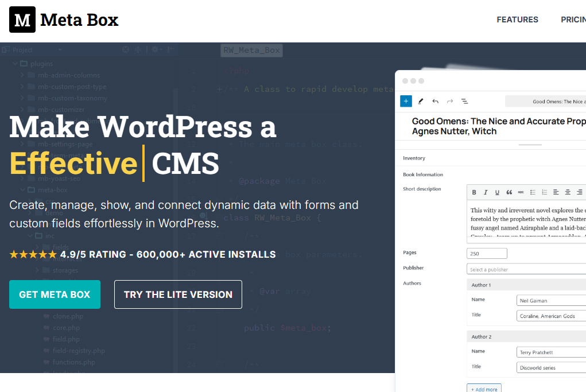Expand the Book Information section
586x392 pixels.
(x=423, y=174)
